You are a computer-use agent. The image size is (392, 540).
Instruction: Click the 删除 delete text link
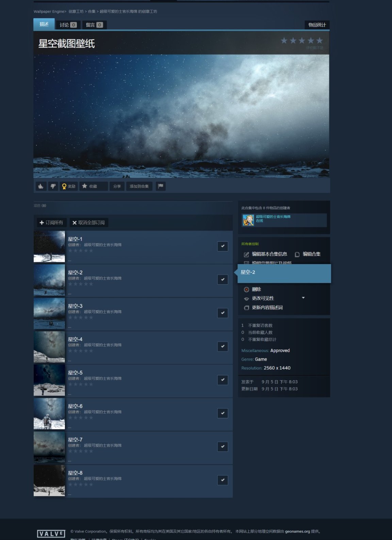click(x=257, y=289)
